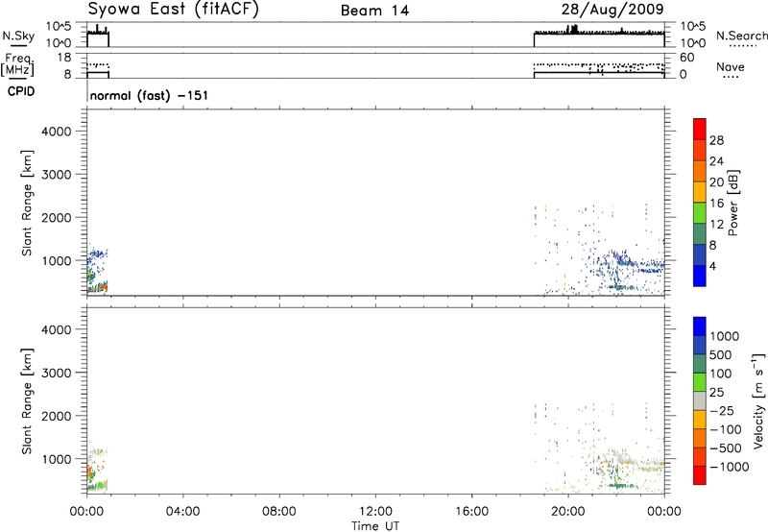The image size is (768, 532).
Task: Click the "-25" label on Velocity colorbar
Action: point(722,410)
